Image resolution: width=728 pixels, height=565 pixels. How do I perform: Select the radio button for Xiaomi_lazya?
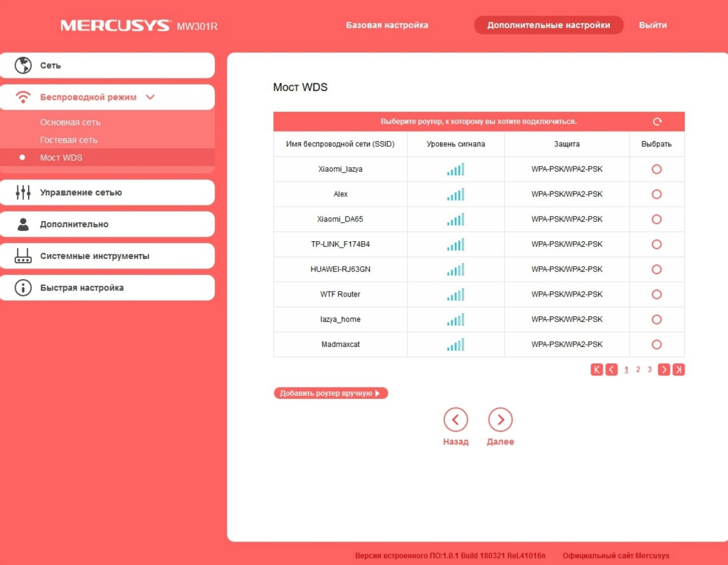tap(657, 169)
